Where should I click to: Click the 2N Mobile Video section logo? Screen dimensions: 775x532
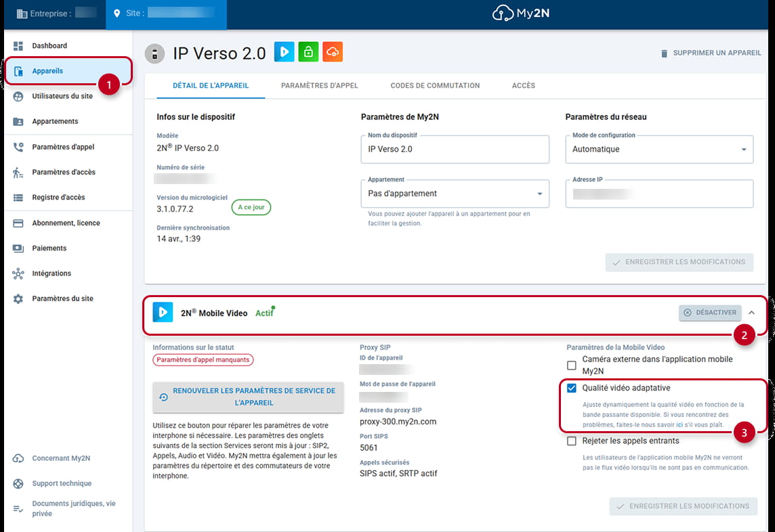point(163,313)
